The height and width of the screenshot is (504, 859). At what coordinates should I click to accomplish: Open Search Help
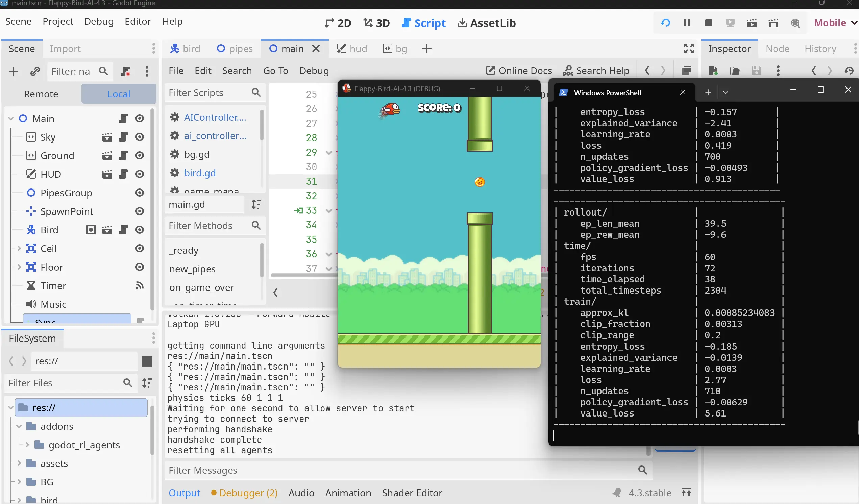pyautogui.click(x=596, y=71)
